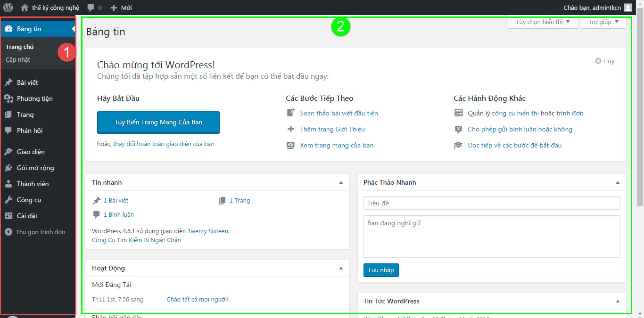Open the Mới menu in admin bar

120,7
